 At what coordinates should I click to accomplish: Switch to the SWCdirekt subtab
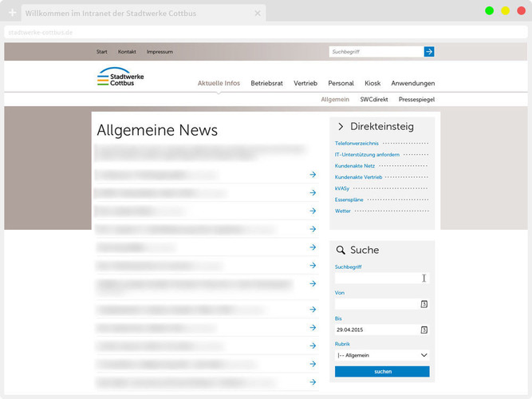pos(373,100)
